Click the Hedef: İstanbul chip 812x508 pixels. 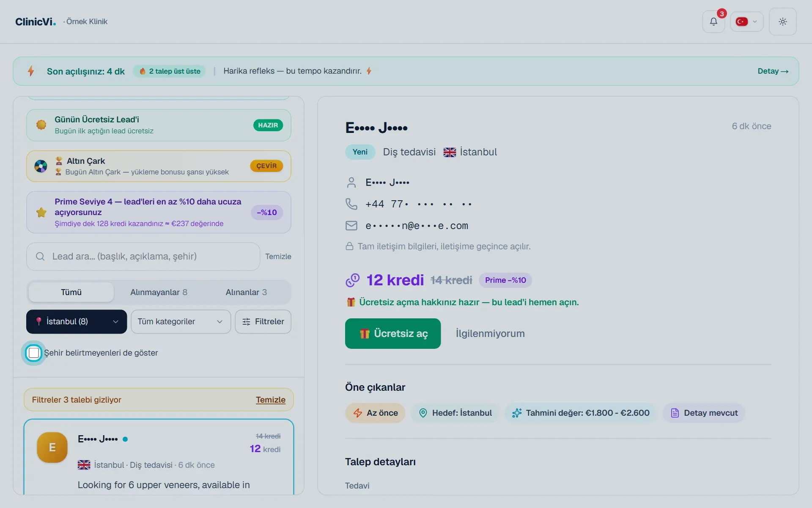coord(455,413)
